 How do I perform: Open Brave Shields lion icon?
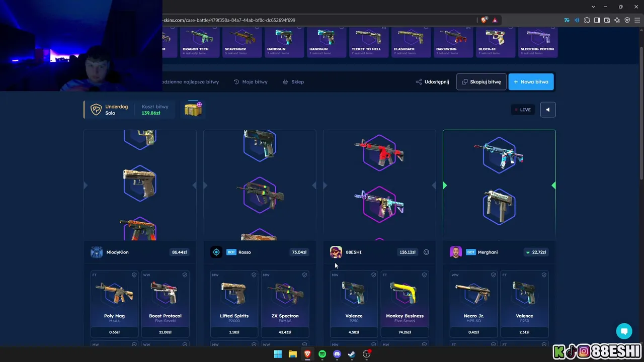[x=484, y=20]
